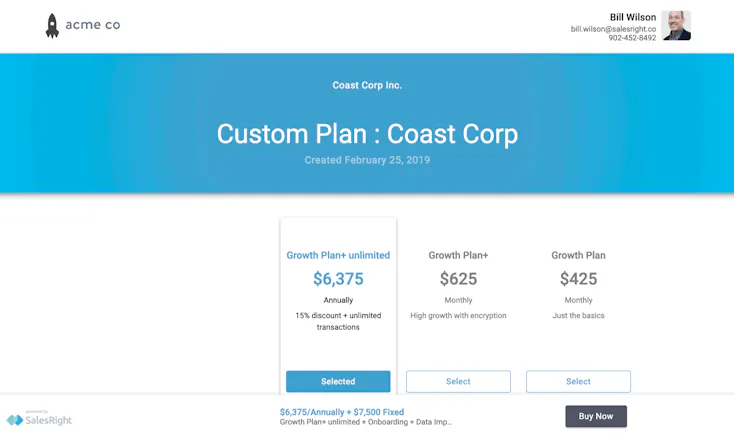Click Bill Wilson's profile photo
734x440 pixels.
(676, 25)
